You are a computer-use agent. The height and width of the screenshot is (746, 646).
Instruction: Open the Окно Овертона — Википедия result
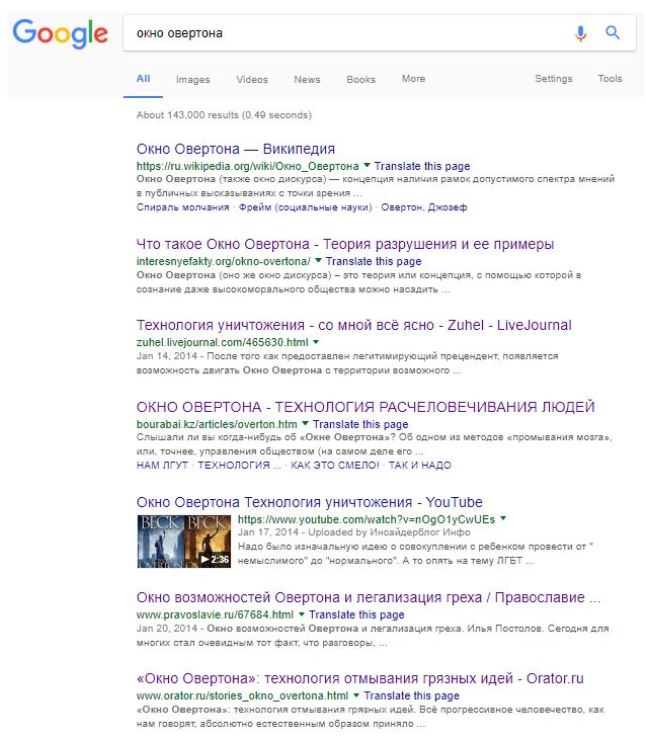pos(236,149)
